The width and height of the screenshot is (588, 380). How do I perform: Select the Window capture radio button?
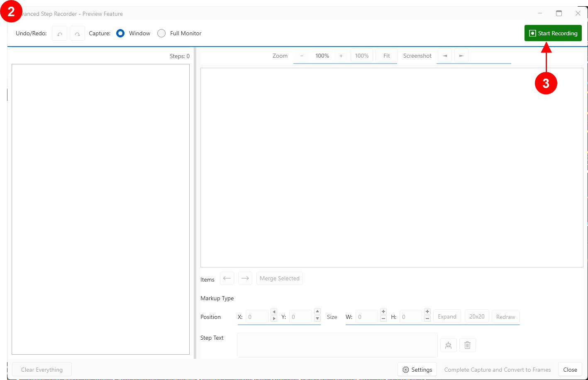[120, 33]
